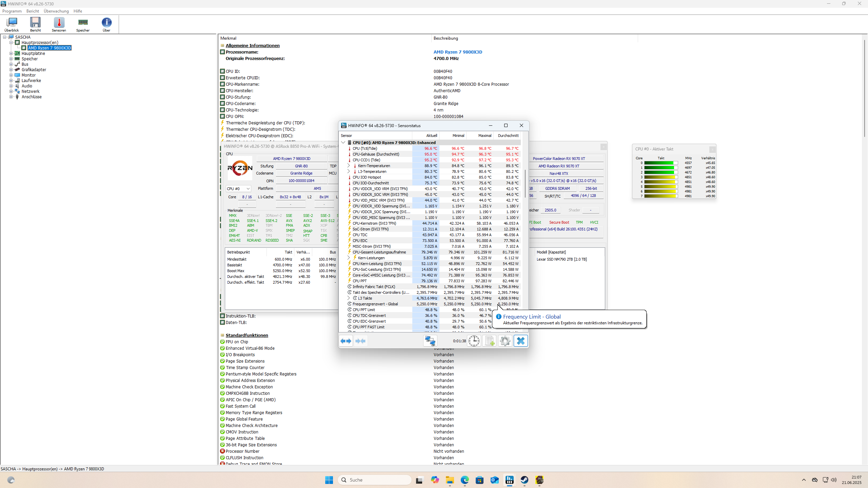Screen dimensions: 868x488
Task: Expand Kern-Temperaturen sensor group
Action: (349, 166)
